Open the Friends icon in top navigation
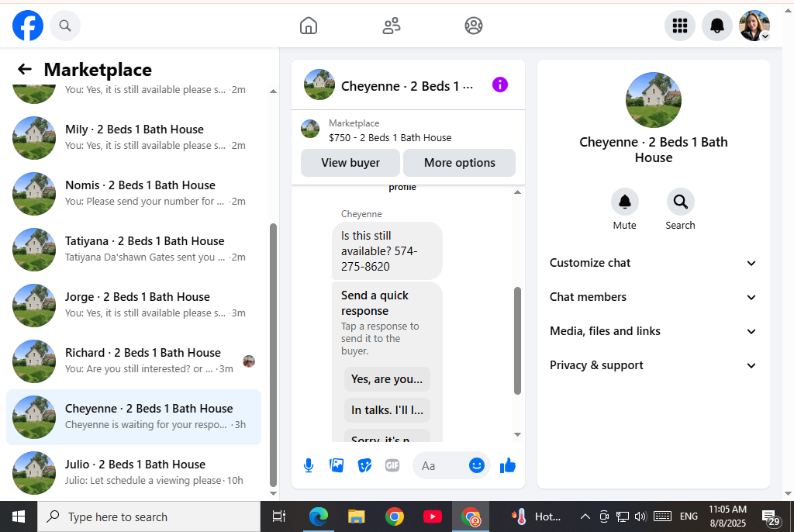The height and width of the screenshot is (532, 794). (391, 26)
